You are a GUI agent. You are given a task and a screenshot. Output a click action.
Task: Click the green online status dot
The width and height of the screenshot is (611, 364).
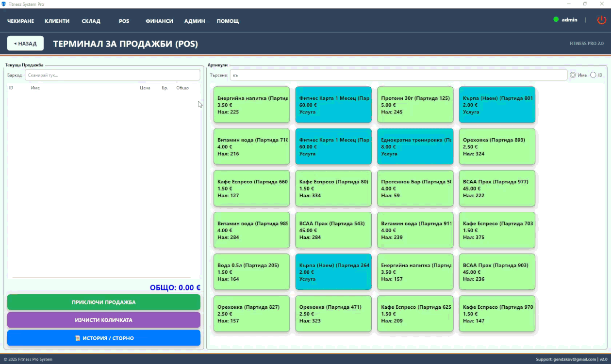[x=556, y=20]
